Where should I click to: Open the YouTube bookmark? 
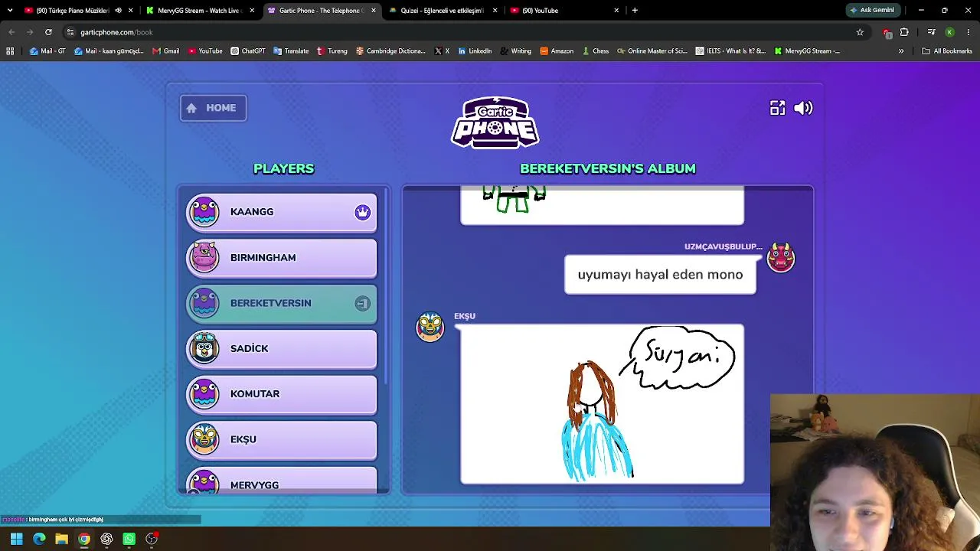[205, 51]
